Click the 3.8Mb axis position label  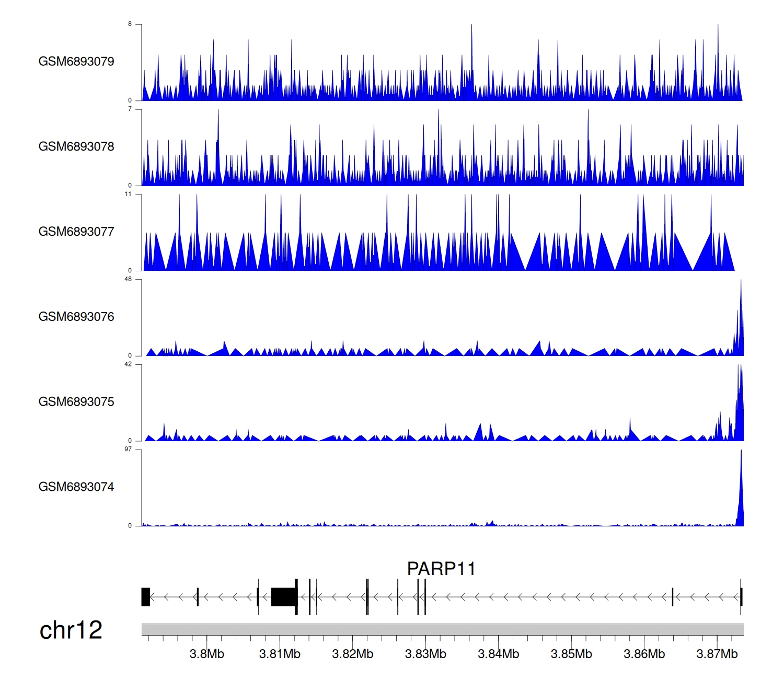(x=206, y=654)
